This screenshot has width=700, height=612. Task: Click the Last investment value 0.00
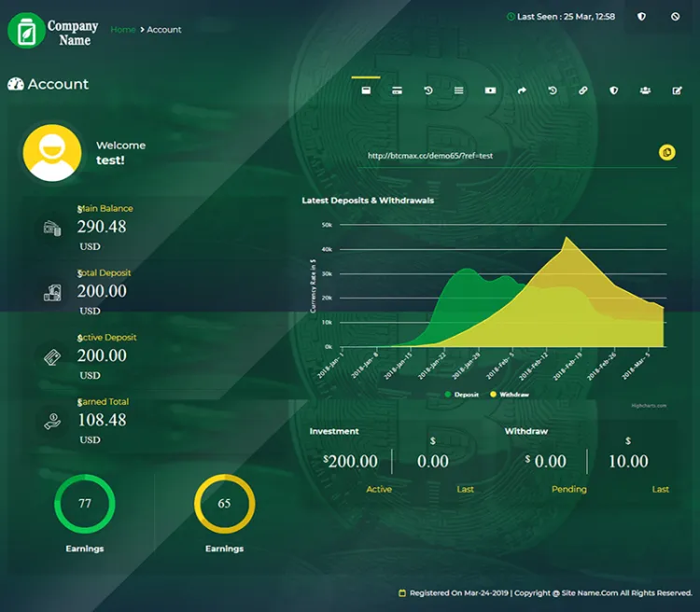click(x=432, y=461)
